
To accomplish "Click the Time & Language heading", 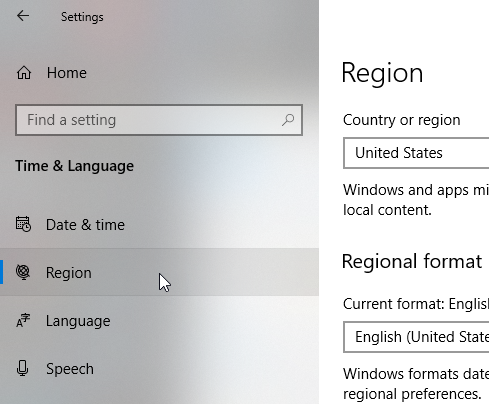I will 75,166.
